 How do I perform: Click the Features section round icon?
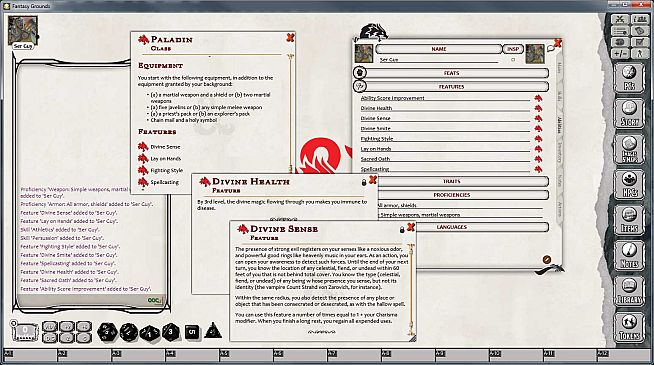pyautogui.click(x=360, y=86)
